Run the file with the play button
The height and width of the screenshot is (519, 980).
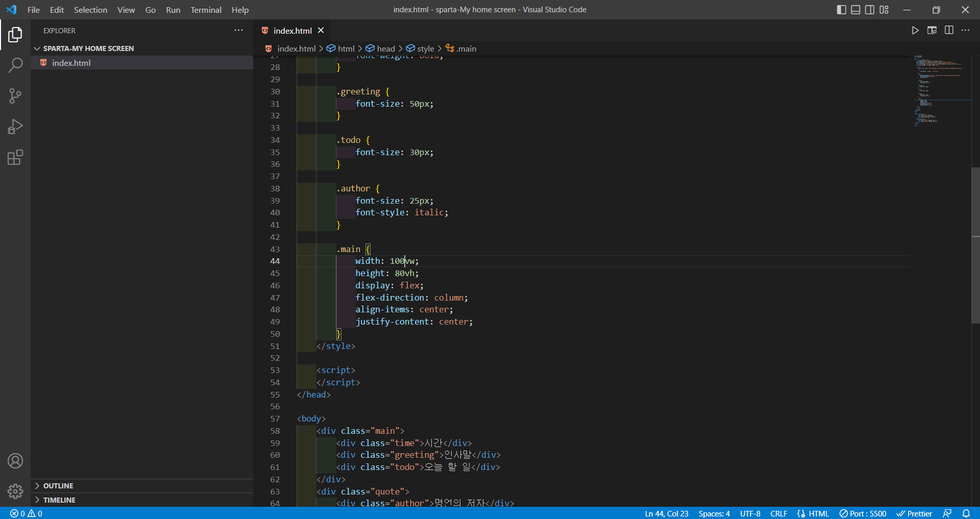point(915,31)
